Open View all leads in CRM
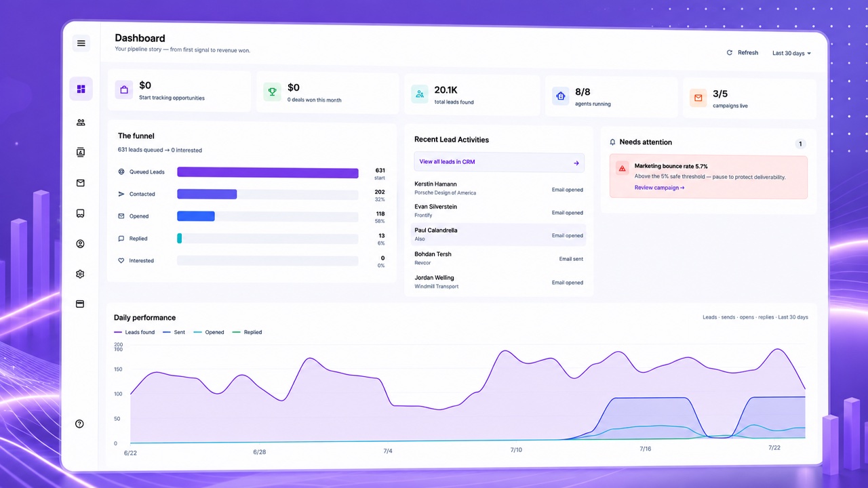 pos(499,162)
